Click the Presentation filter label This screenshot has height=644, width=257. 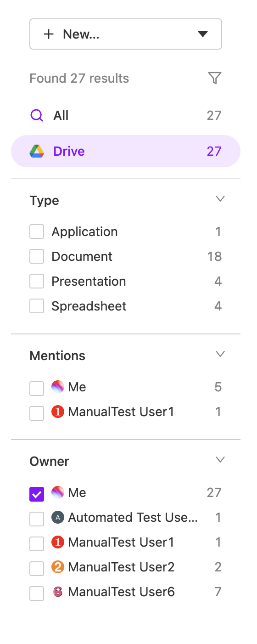tap(89, 281)
